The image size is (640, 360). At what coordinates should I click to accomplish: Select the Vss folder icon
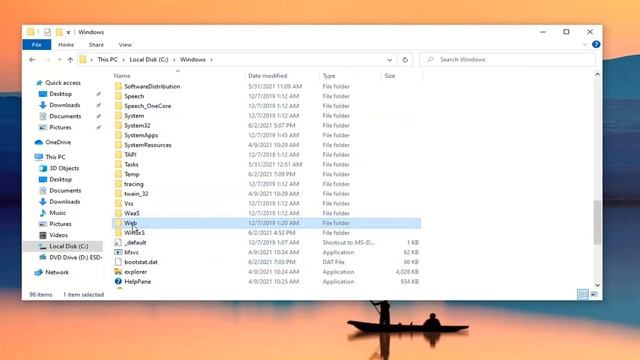pos(118,203)
